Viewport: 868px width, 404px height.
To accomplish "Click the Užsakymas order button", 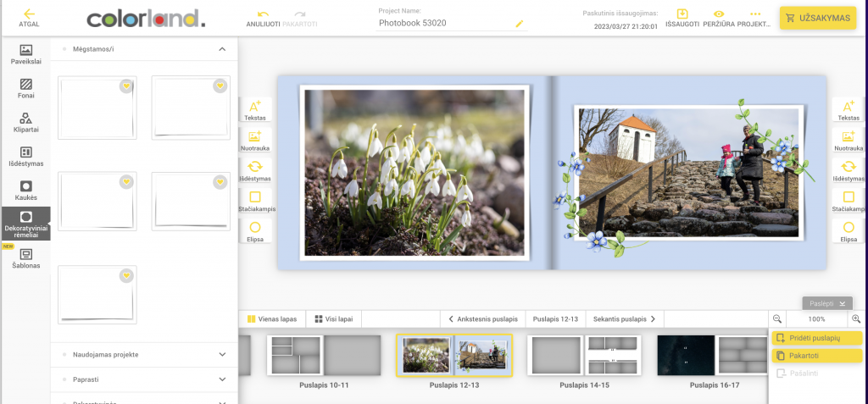I will [818, 18].
